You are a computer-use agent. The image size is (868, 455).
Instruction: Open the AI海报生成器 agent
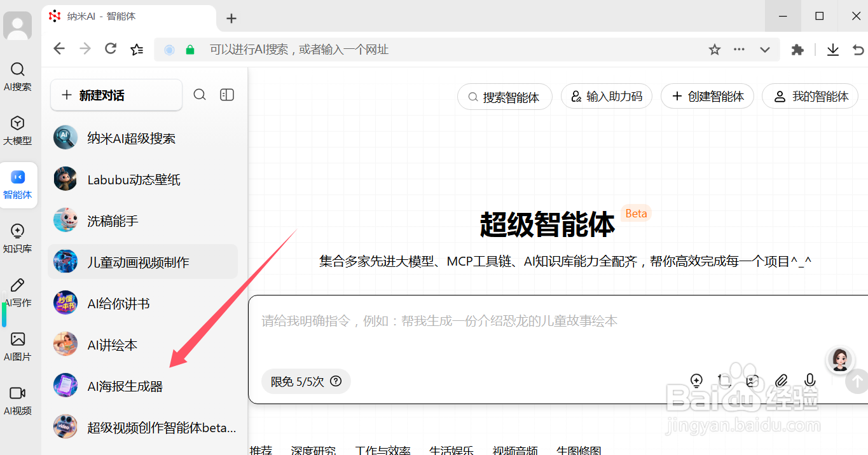tap(125, 386)
